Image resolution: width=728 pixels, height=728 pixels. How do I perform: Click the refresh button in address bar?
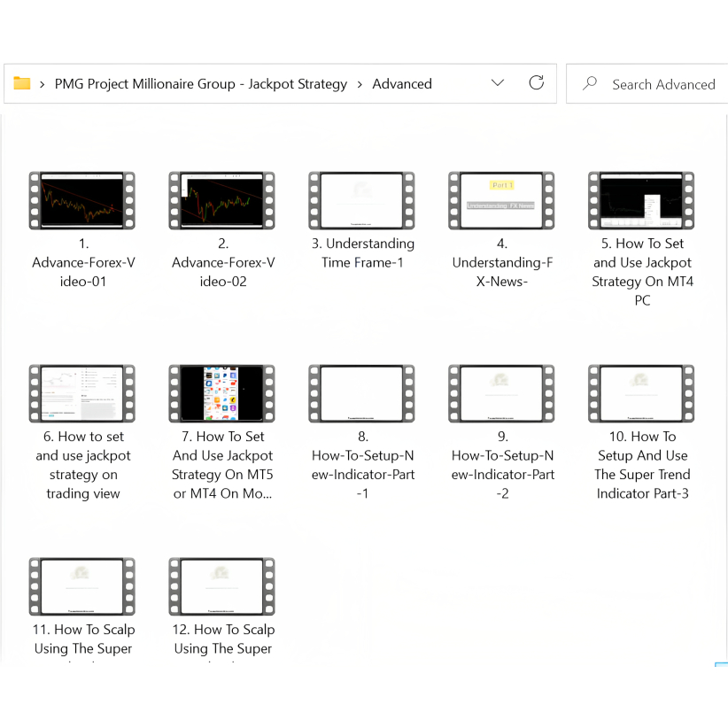[536, 83]
